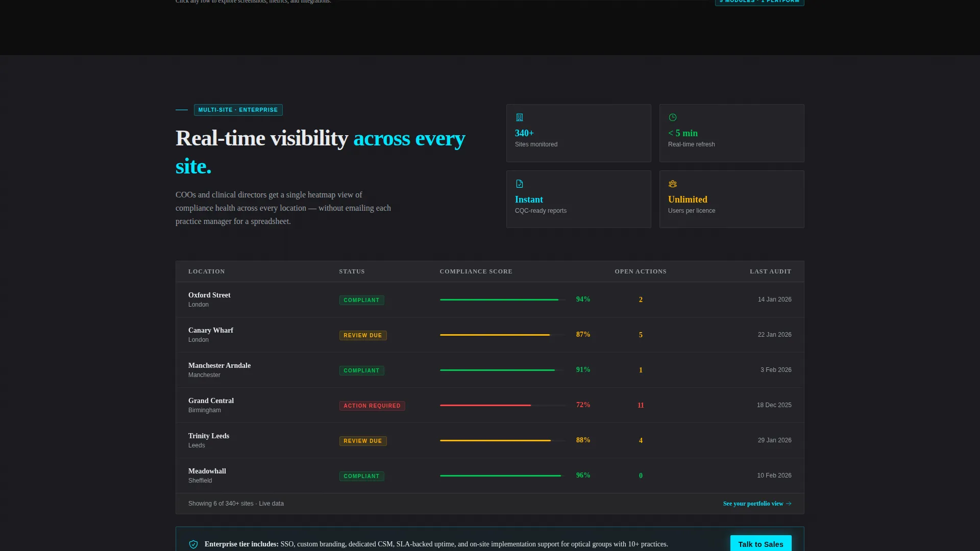Click the Oxford Street compliance progress bar

503,299
